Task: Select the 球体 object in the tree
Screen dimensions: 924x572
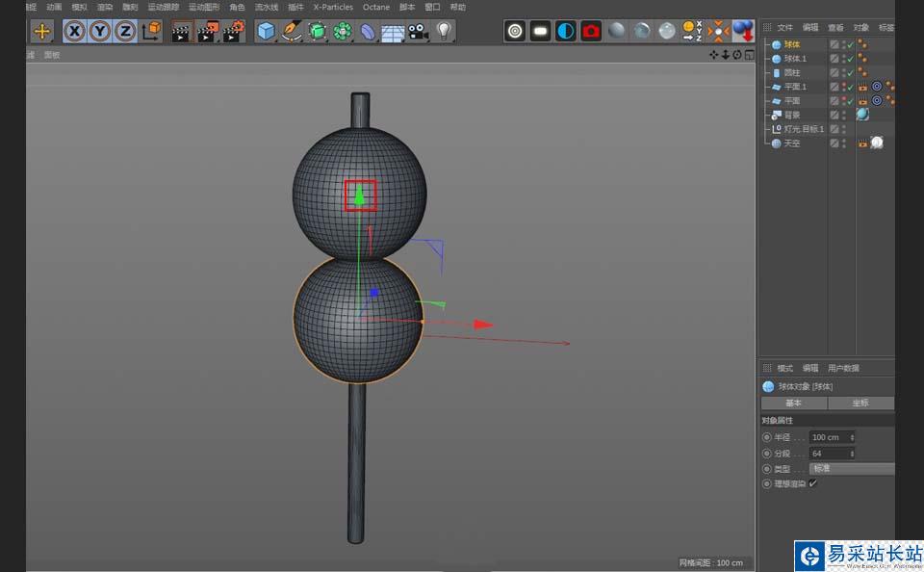Action: [x=792, y=44]
